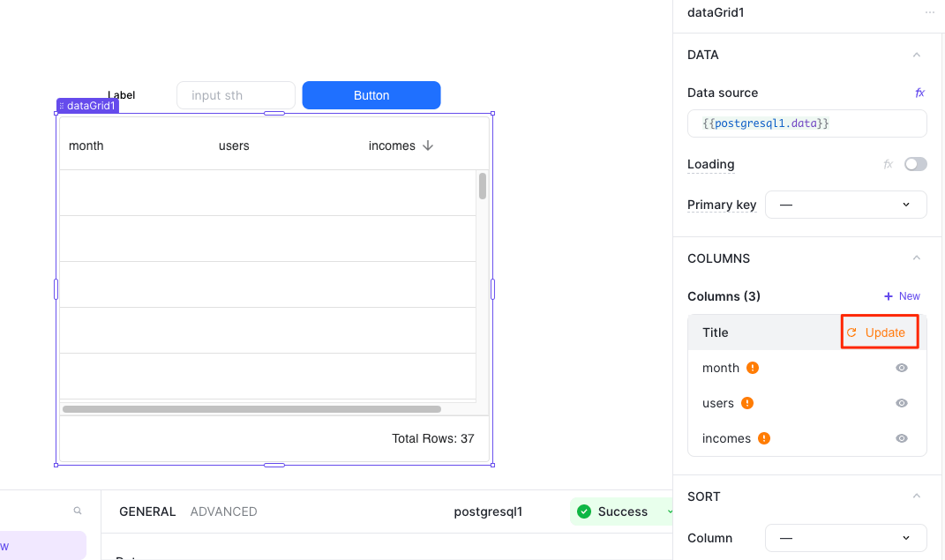Viewport: 945px width, 560px height.
Task: Click the grid vertical scrollbar thumb
Action: tap(482, 186)
